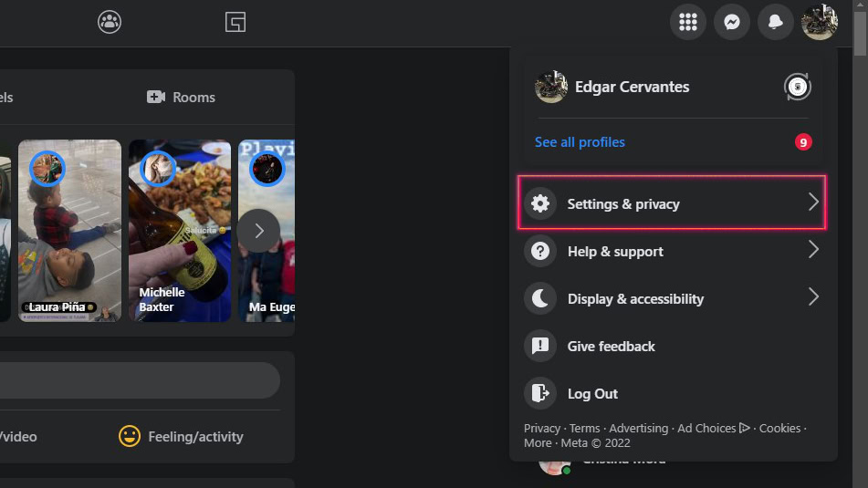Click the Feeling/activity smiley icon
868x488 pixels.
[130, 436]
